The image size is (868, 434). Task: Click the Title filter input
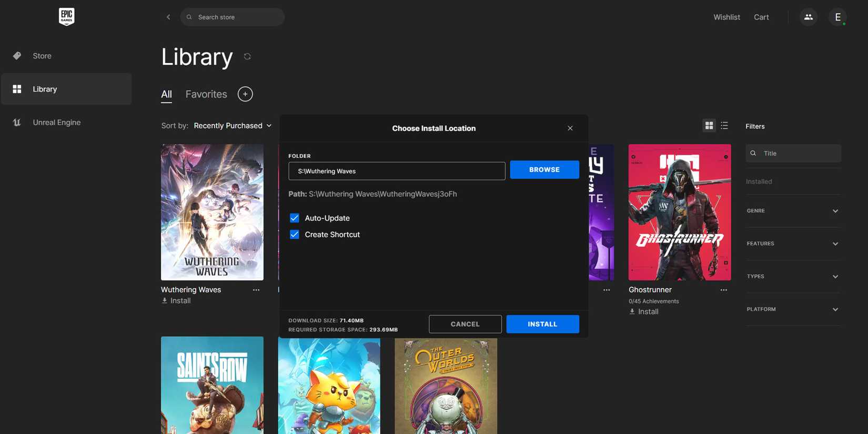[793, 154]
